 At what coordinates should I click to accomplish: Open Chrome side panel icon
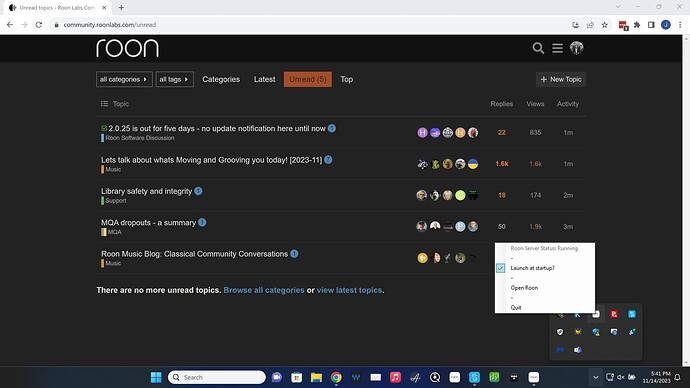point(651,25)
